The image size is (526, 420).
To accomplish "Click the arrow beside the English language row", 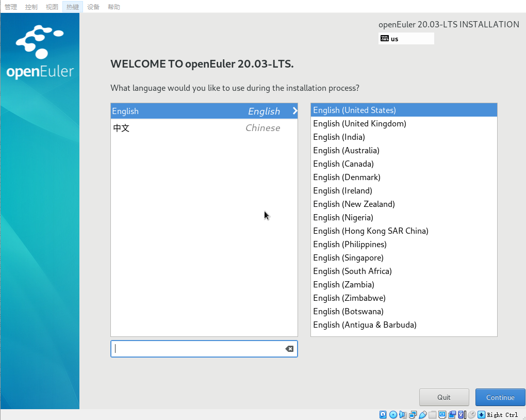I will point(294,111).
